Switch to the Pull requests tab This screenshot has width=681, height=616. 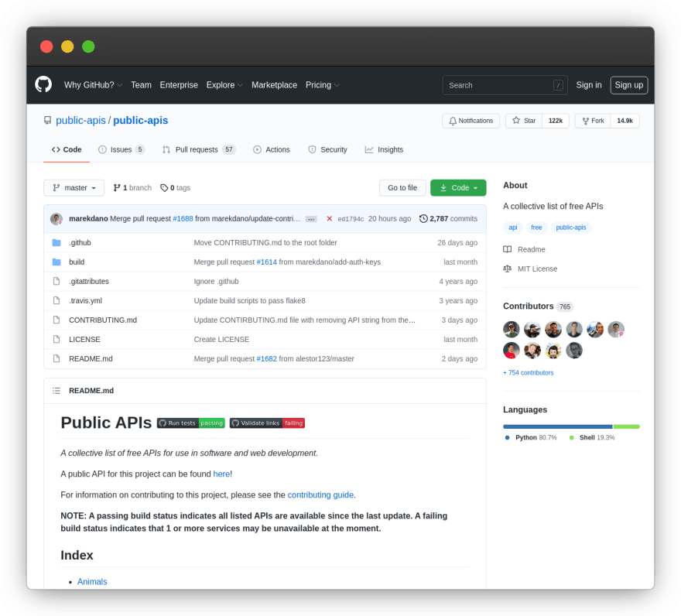coord(198,149)
